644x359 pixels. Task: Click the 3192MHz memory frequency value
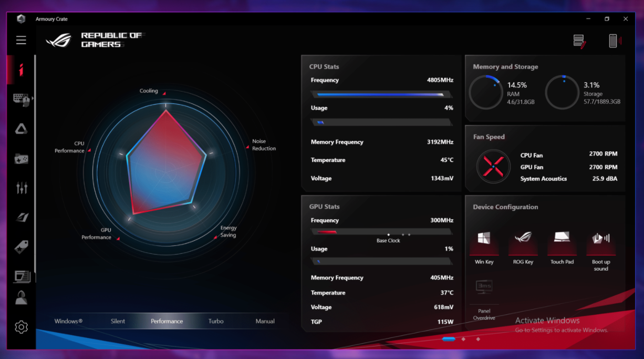[440, 142]
